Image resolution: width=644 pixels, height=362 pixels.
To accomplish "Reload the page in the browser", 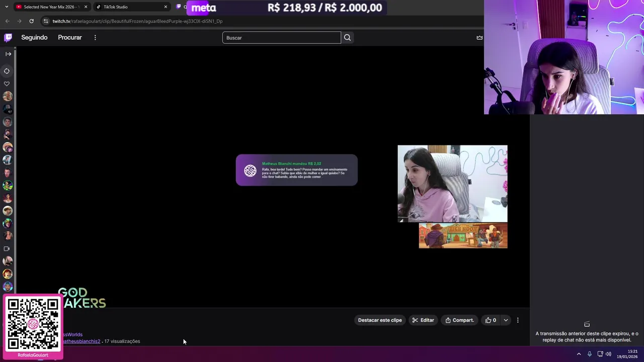I will click(31, 21).
